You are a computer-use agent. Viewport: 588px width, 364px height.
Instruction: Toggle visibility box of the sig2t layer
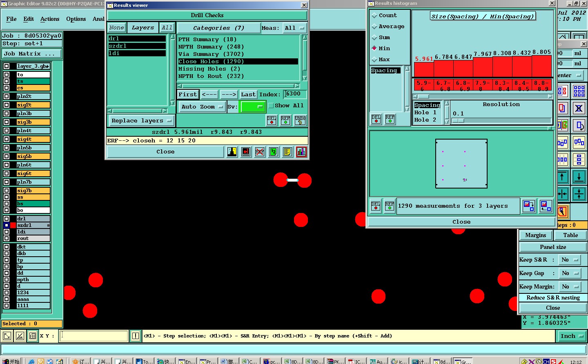tap(7, 105)
